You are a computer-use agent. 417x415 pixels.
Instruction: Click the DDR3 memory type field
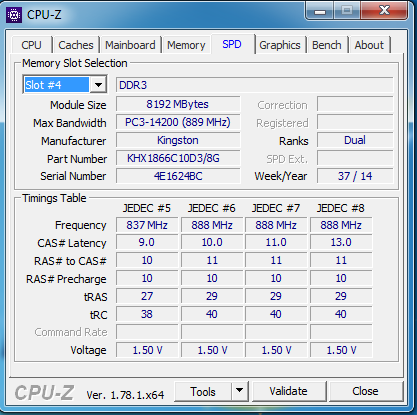[x=255, y=85]
